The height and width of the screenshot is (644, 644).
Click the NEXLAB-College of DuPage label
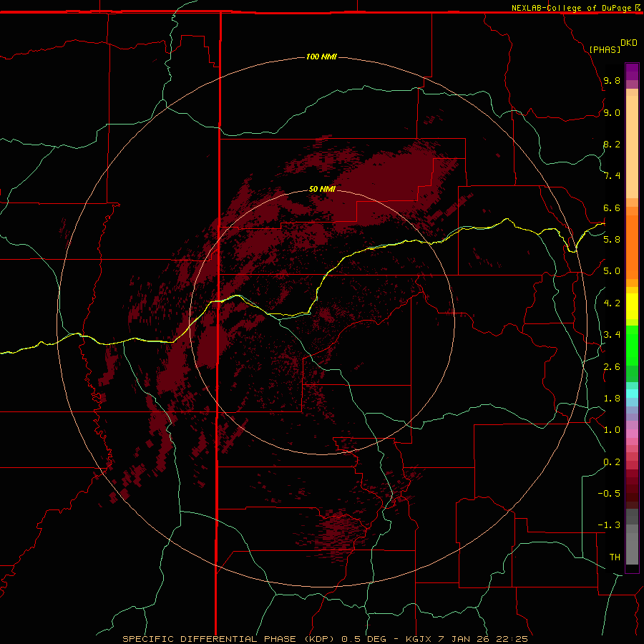[571, 8]
